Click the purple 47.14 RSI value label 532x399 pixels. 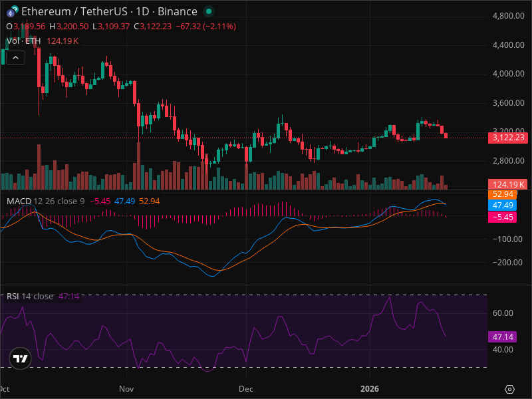tap(502, 337)
